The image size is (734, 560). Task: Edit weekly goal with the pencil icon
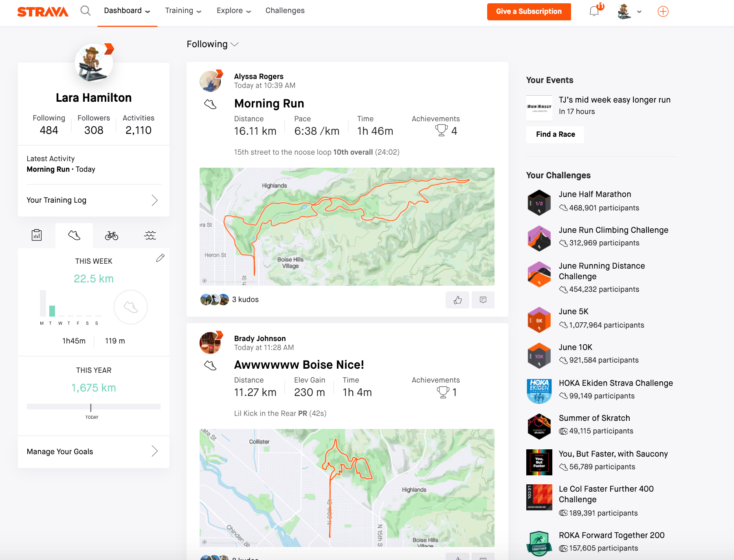[x=161, y=258]
